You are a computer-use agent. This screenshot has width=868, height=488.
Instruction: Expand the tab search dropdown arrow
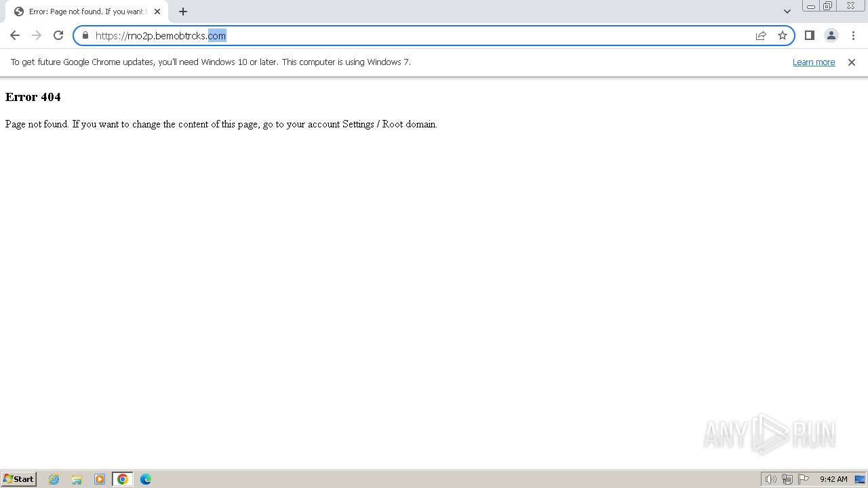(787, 12)
